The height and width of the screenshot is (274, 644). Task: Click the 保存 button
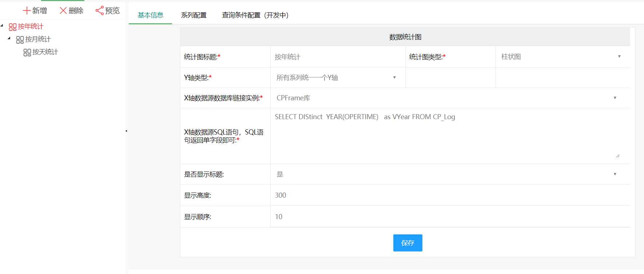coord(408,243)
